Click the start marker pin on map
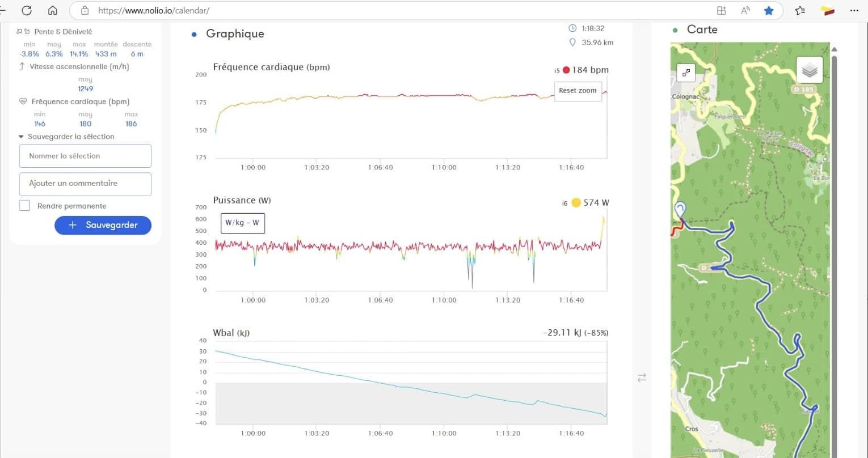Image resolution: width=868 pixels, height=458 pixels. (x=680, y=210)
